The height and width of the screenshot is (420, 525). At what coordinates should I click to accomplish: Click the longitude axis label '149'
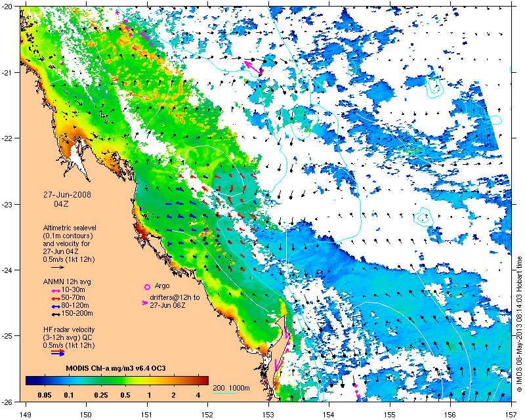point(25,415)
